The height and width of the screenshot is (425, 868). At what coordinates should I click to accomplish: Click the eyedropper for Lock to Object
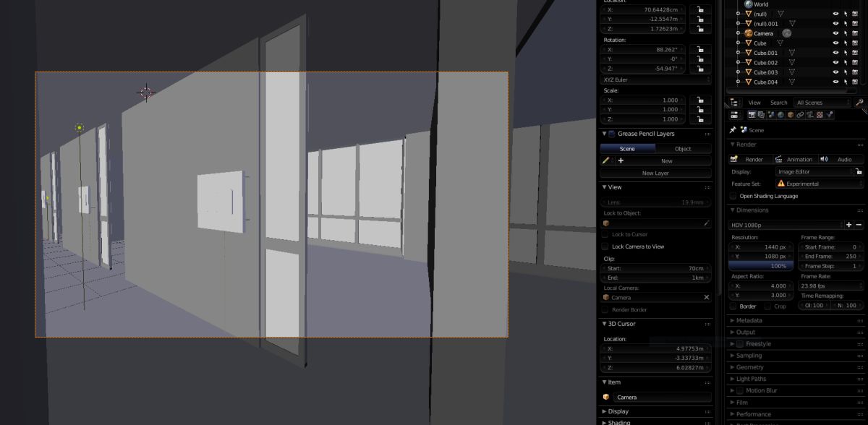coord(707,223)
